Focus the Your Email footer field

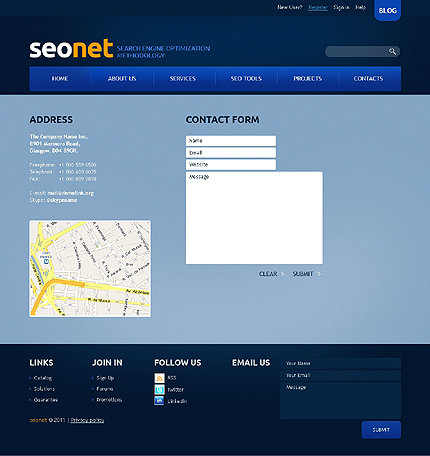[340, 375]
